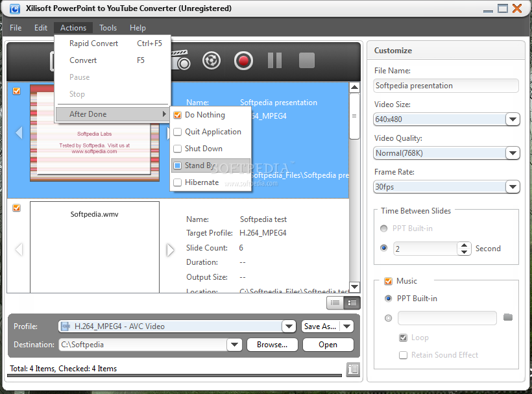Open the File menu
The width and height of the screenshot is (532, 394).
tap(16, 28)
